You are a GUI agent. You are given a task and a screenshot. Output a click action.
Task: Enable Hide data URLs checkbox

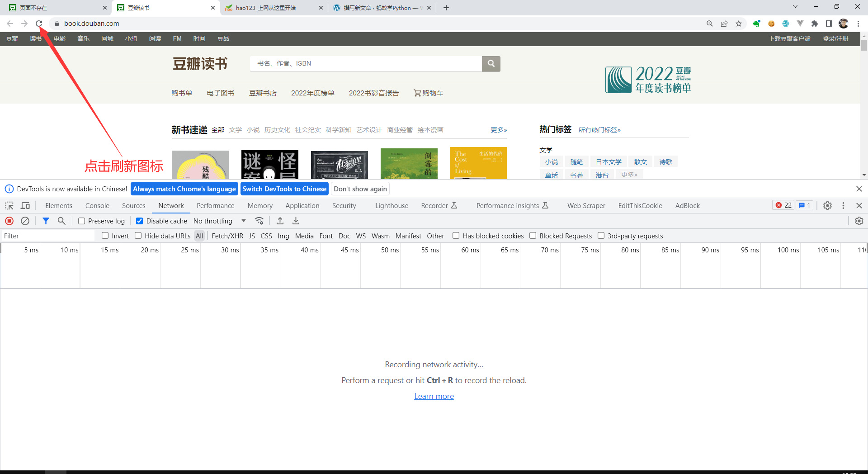coord(138,236)
